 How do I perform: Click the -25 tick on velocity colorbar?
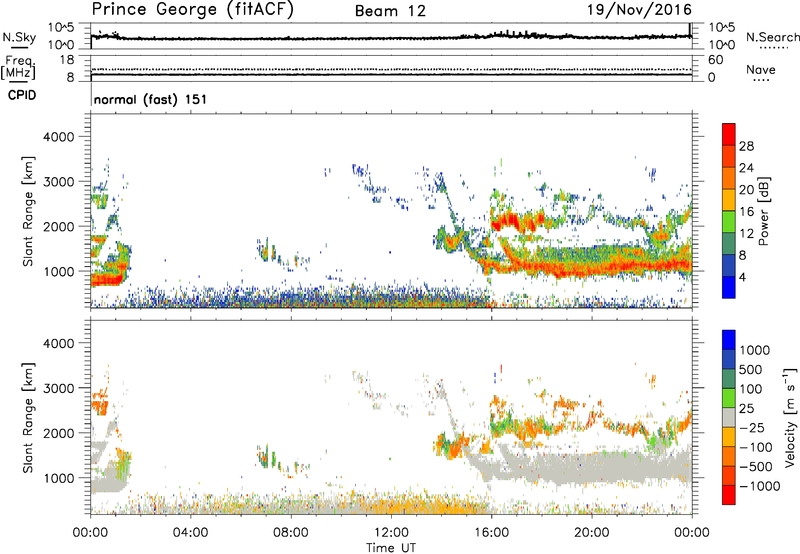point(752,428)
